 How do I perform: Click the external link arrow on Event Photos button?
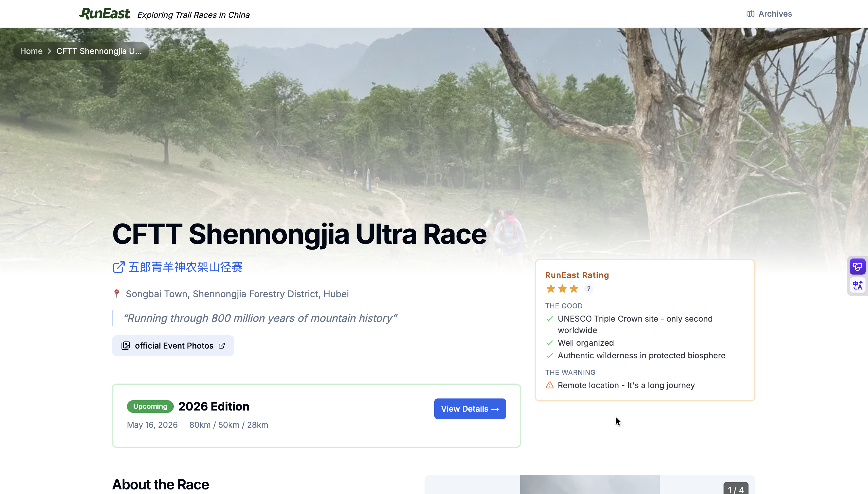point(222,345)
